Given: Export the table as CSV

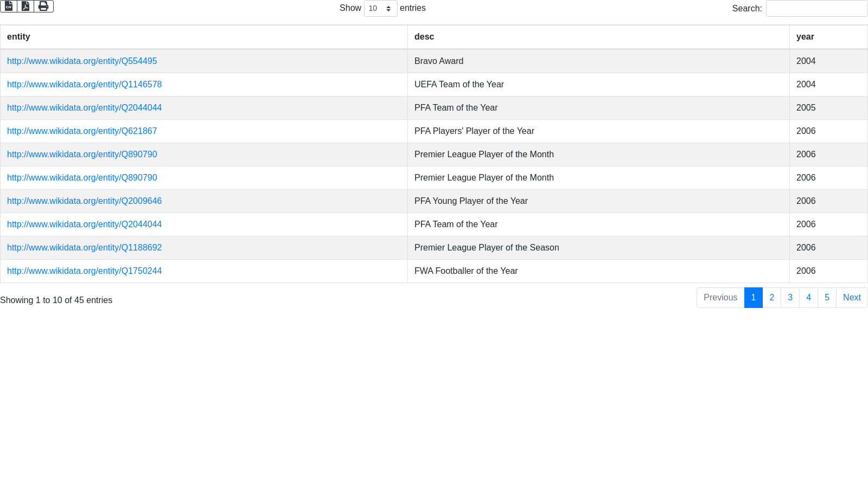Looking at the screenshot, I should tap(9, 6).
